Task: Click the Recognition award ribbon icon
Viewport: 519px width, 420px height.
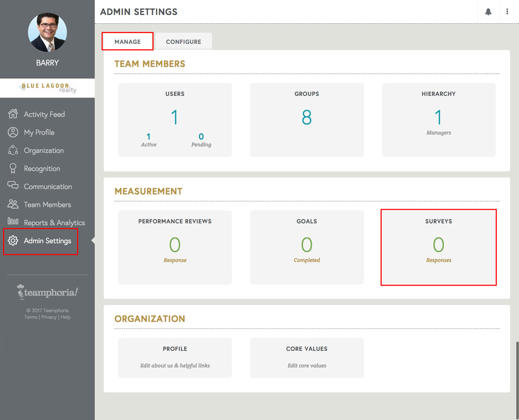Action: [x=13, y=168]
